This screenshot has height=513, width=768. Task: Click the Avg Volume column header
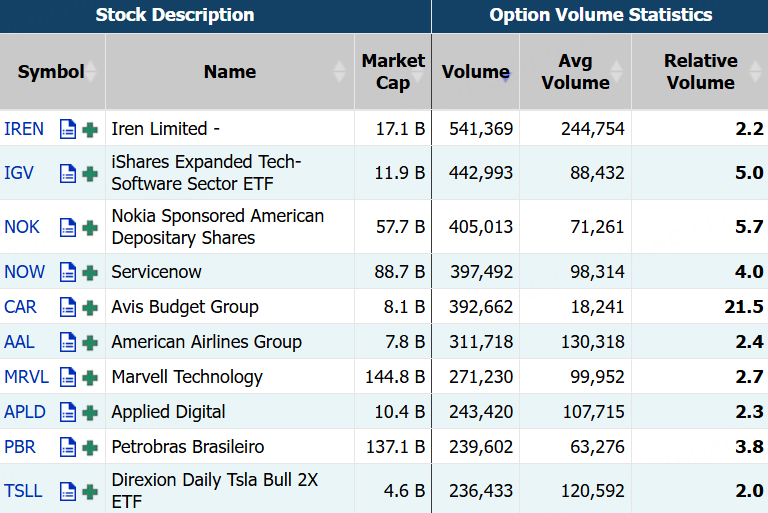tap(575, 72)
